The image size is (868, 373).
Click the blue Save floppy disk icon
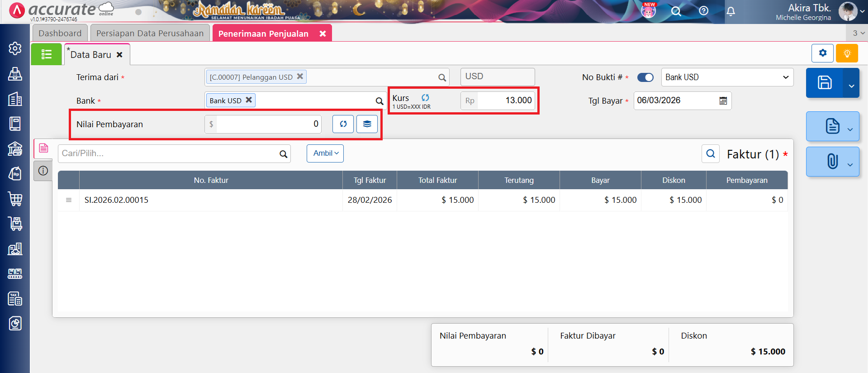(x=824, y=83)
